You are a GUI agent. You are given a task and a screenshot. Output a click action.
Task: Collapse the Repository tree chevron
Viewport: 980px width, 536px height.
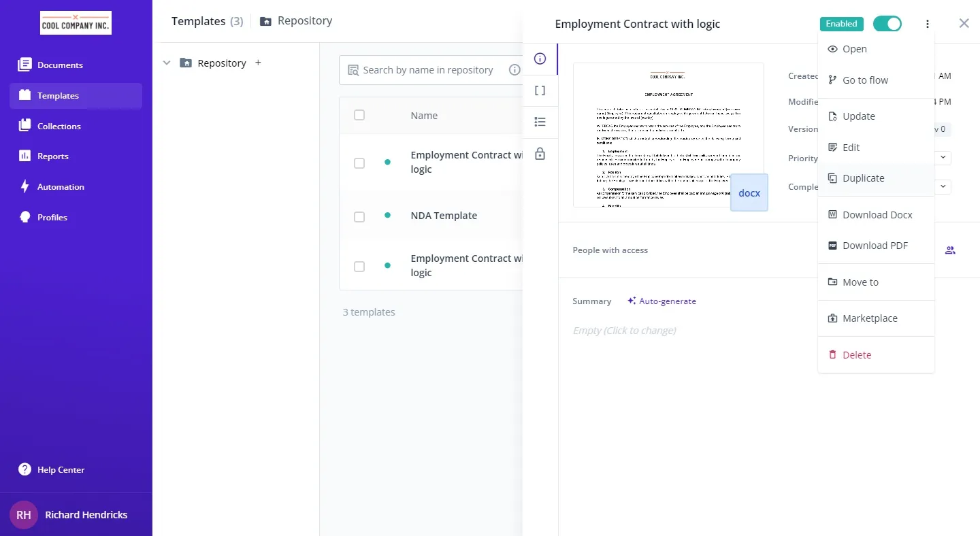pos(167,63)
